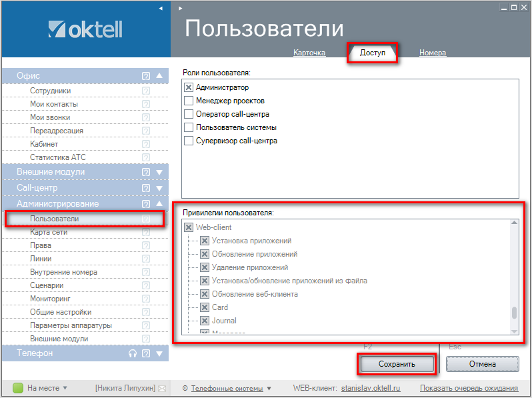The image size is (532, 398).
Task: Click the privileges list scrollbar thumb
Action: tap(514, 313)
